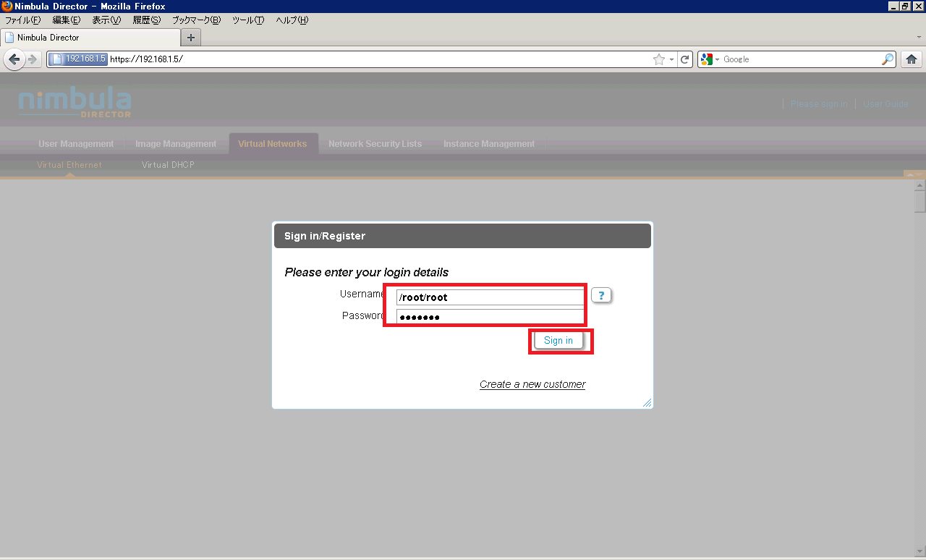
Task: Open the Firefox home page
Action: point(912,59)
